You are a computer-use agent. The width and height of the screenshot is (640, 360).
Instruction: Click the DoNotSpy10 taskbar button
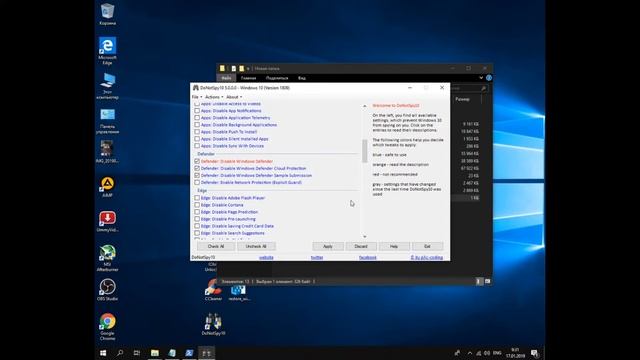[x=207, y=353]
